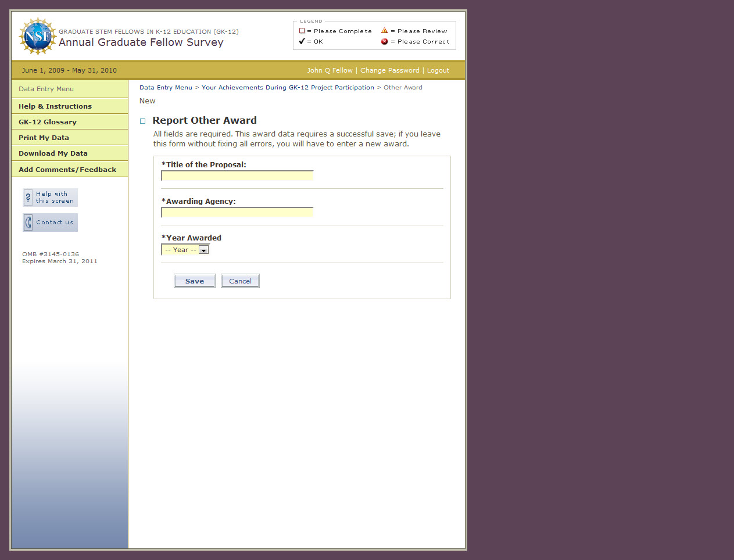Click the OK checkmark legend icon
The height and width of the screenshot is (560, 734).
click(302, 41)
